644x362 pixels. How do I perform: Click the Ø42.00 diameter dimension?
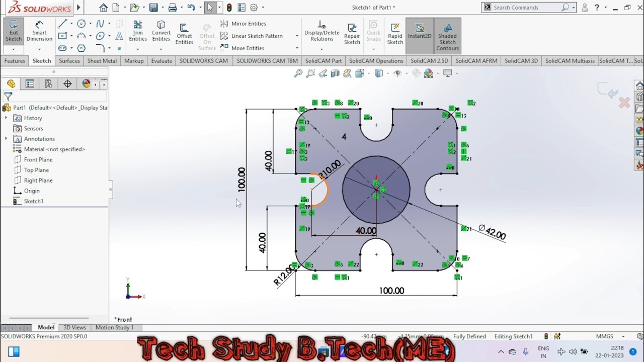click(492, 233)
